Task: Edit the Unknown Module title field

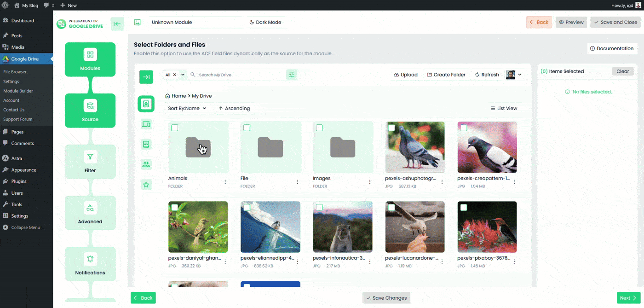Action: pos(195,22)
